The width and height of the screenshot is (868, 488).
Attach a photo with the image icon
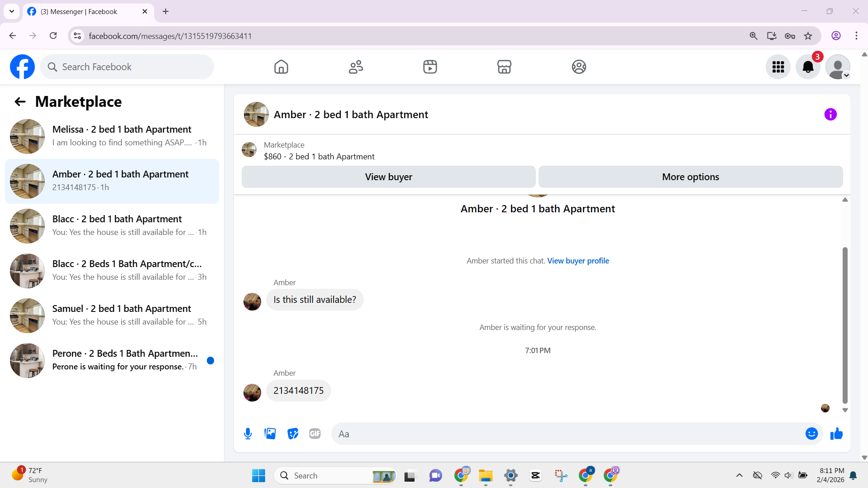point(270,434)
